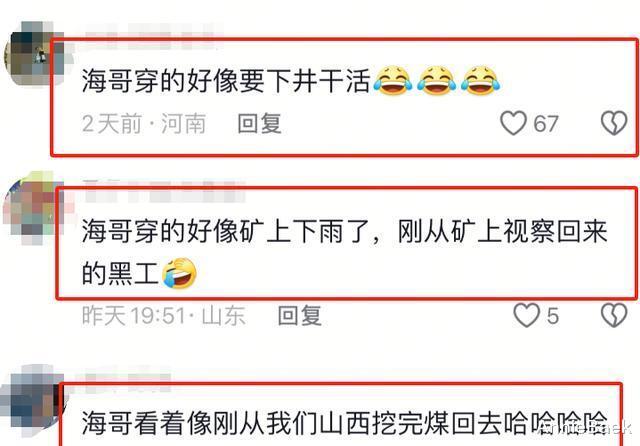Image resolution: width=640 pixels, height=446 pixels.
Task: Open second commenter's colorful avatar
Action: pos(33,208)
